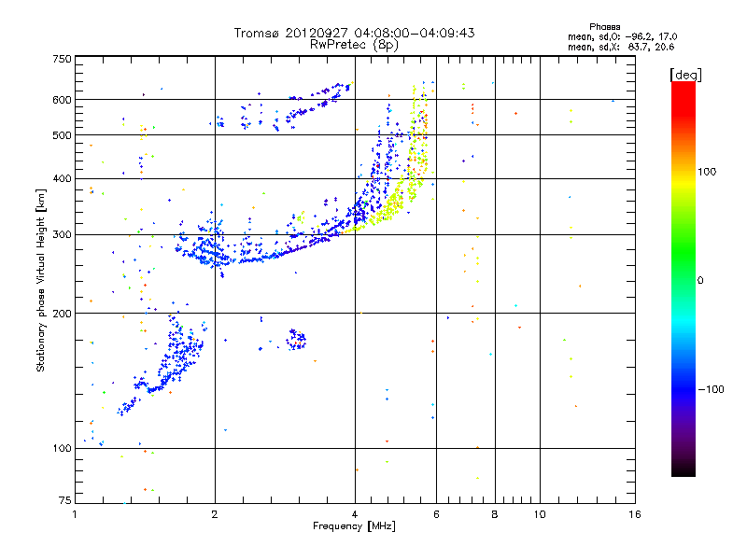The image size is (747, 560).
Task: Click the 'Phases' header text
Action: pyautogui.click(x=604, y=27)
